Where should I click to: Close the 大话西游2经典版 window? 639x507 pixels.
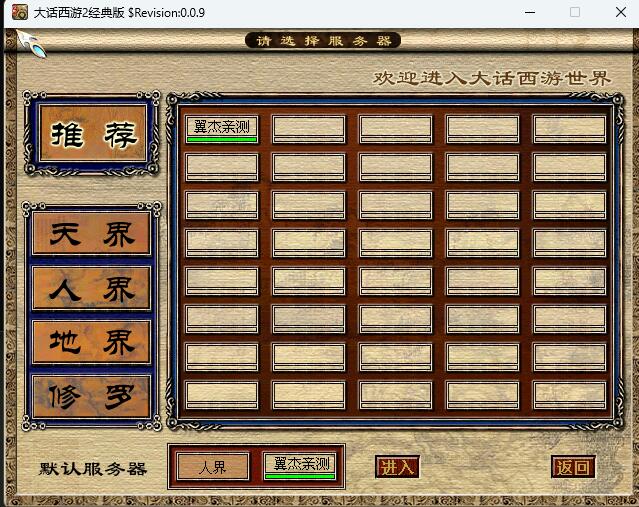621,12
